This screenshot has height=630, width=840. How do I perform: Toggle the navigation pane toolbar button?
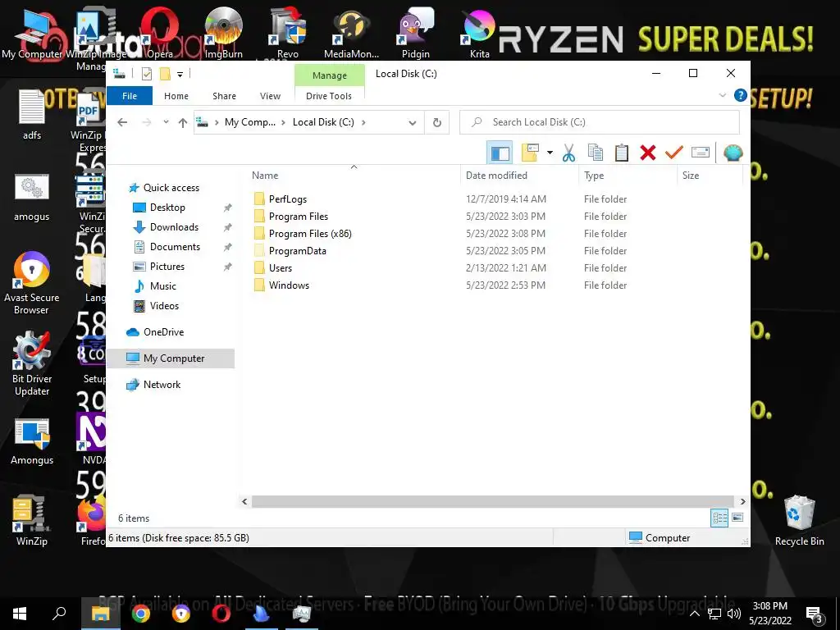tap(500, 153)
